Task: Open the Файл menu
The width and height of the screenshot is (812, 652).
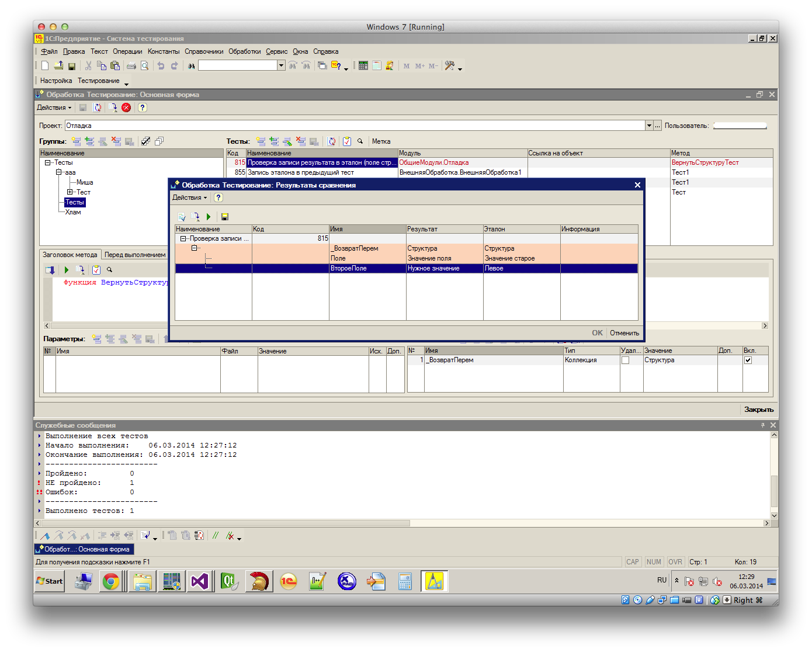Action: click(x=49, y=51)
